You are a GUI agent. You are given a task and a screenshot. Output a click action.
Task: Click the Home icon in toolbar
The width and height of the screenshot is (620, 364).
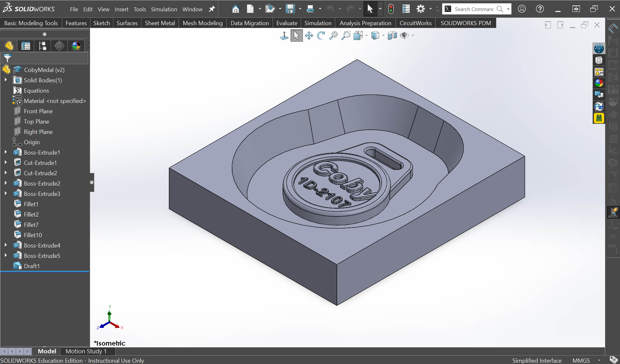[x=236, y=9]
